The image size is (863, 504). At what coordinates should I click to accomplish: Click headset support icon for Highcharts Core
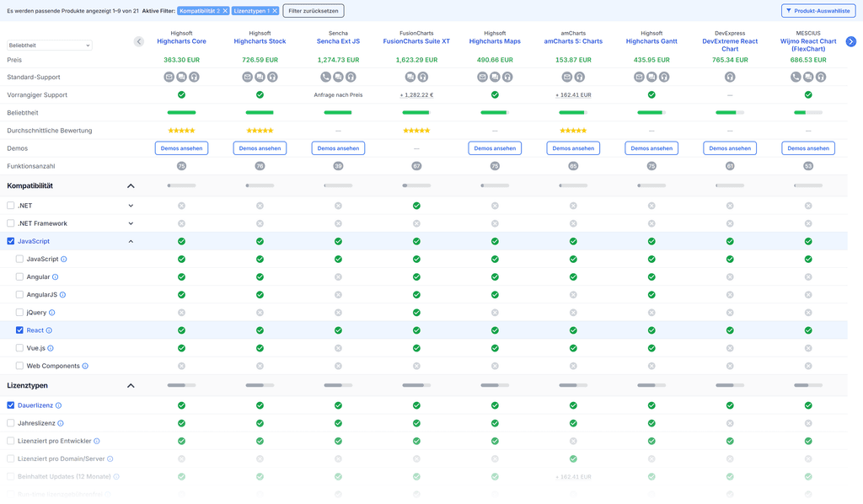tap(195, 77)
